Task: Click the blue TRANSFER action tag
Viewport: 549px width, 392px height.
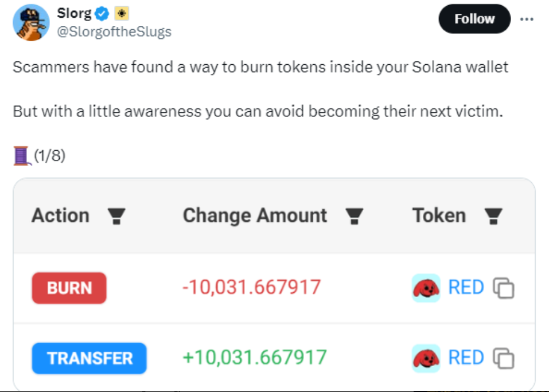Action: (89, 358)
